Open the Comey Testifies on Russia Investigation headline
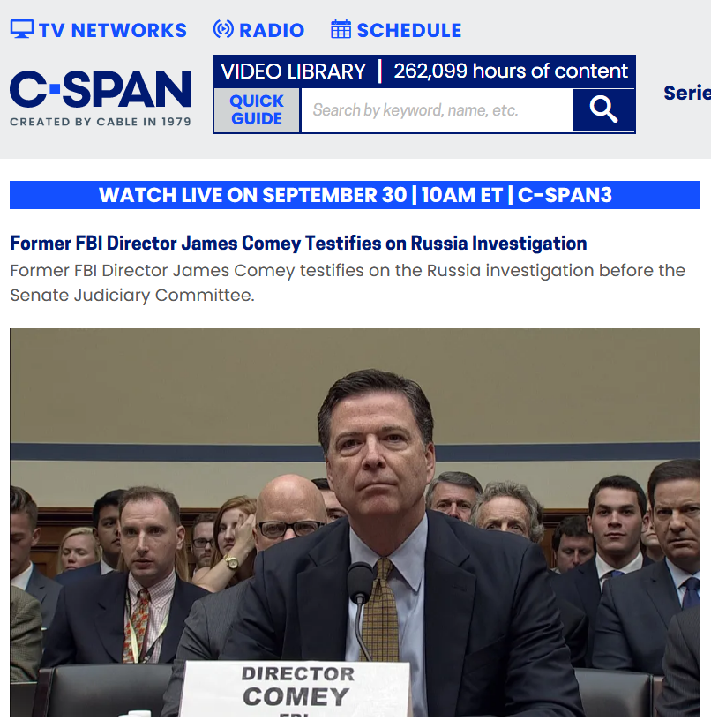The image size is (711, 728). [298, 243]
